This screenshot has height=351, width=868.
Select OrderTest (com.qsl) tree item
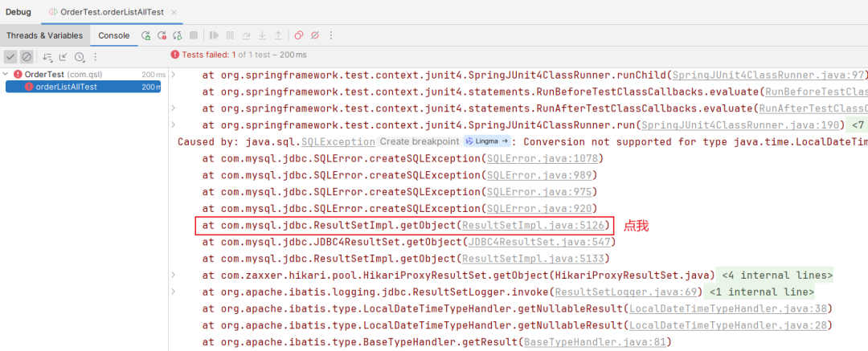(x=63, y=74)
